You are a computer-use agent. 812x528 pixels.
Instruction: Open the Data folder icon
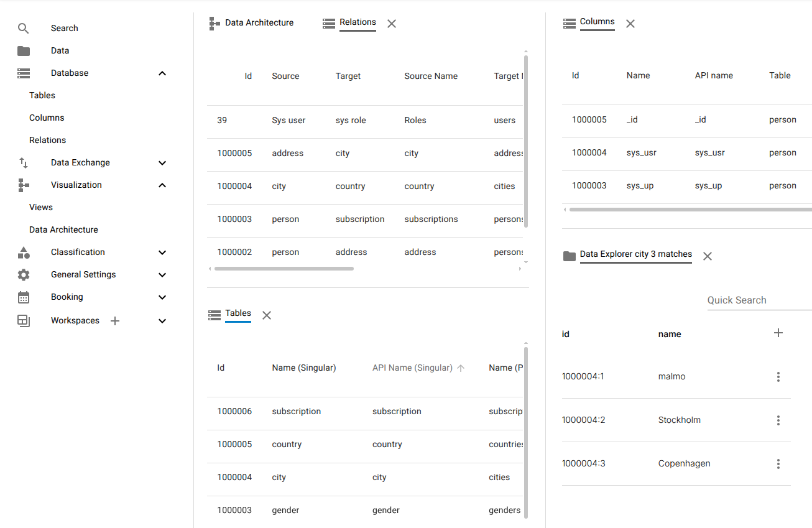[23, 50]
